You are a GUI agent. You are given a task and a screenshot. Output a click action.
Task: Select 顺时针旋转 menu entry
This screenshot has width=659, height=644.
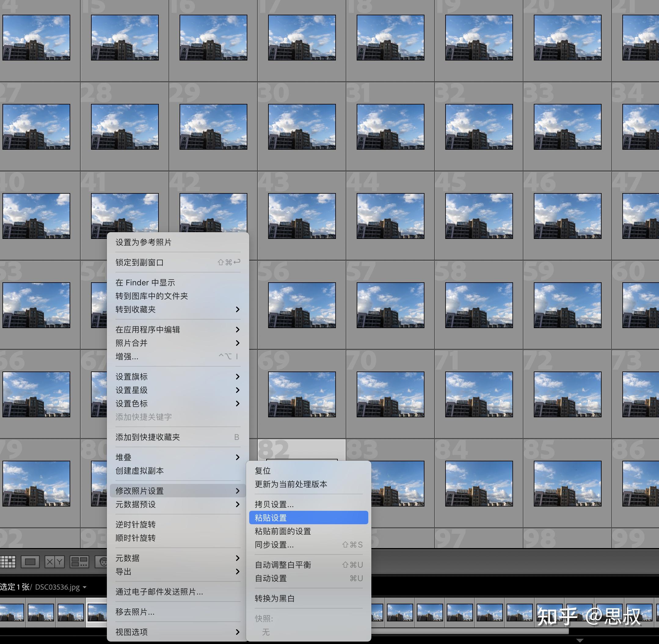pos(178,538)
